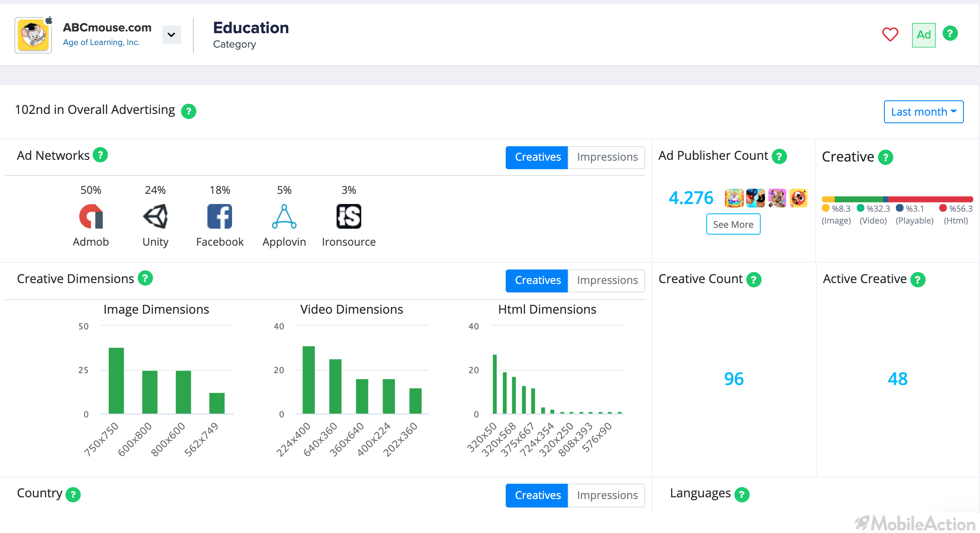Click the blue Playable legend dot
The image size is (980, 533).
tap(900, 208)
